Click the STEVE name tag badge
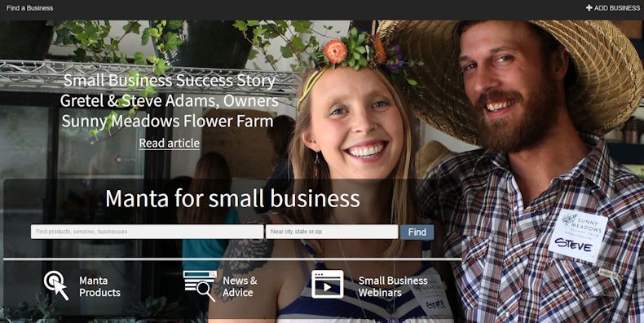 (578, 237)
